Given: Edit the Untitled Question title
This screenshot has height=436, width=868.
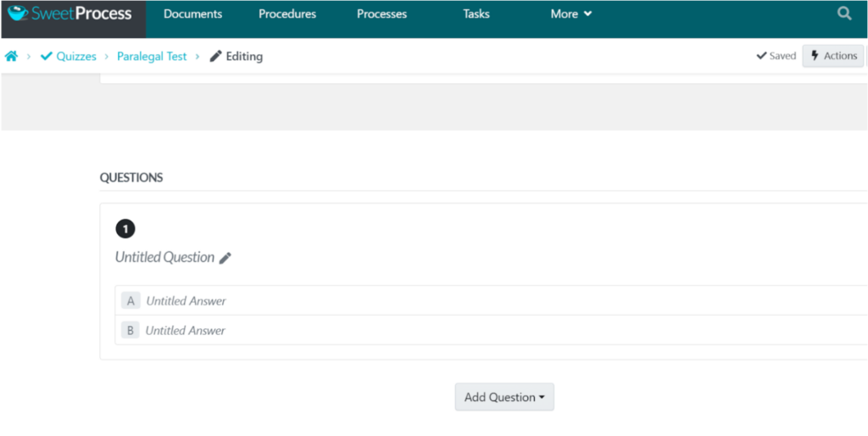Looking at the screenshot, I should click(x=164, y=258).
